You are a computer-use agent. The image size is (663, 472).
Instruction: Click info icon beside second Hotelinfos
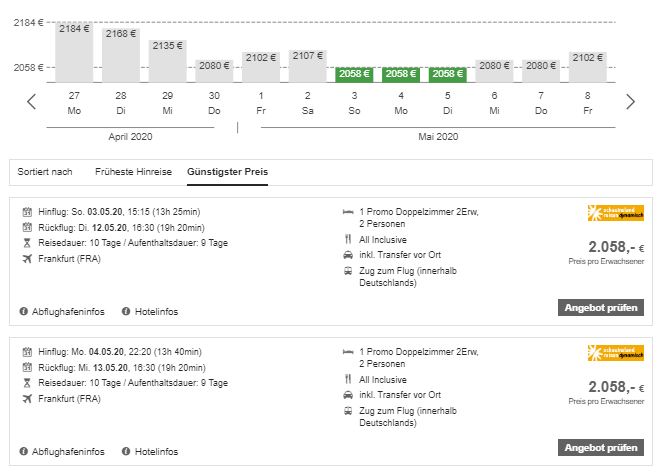pos(126,452)
